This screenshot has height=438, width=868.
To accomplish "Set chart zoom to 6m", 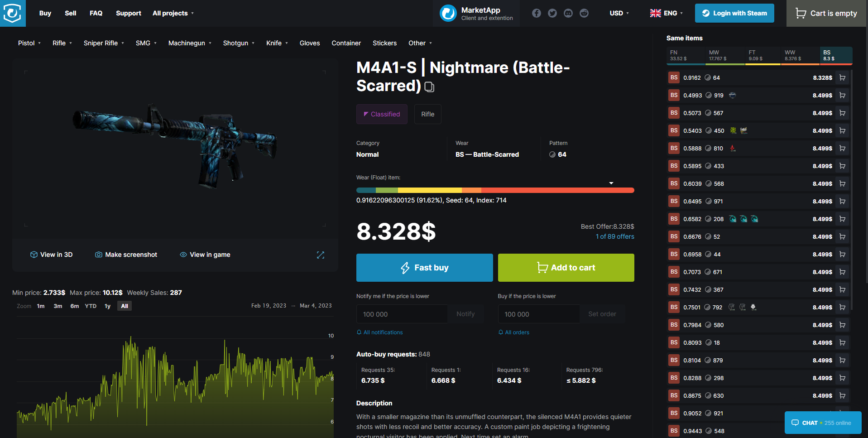I will 75,306.
